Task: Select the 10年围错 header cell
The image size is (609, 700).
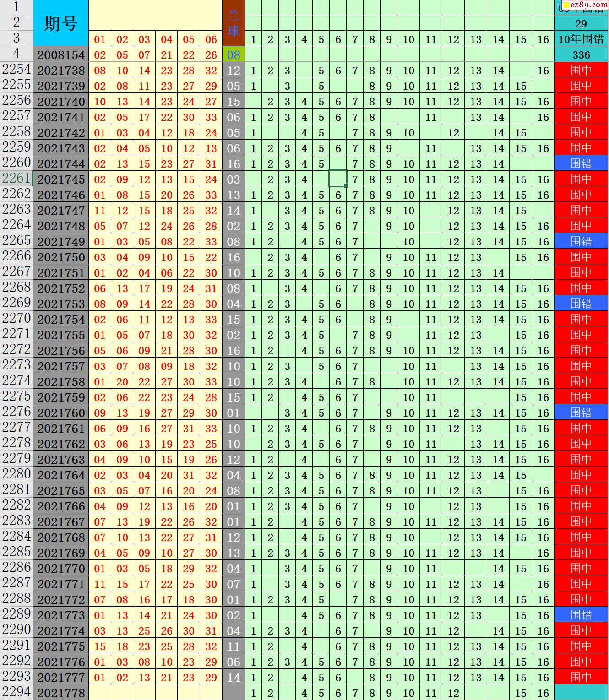Action: click(581, 39)
